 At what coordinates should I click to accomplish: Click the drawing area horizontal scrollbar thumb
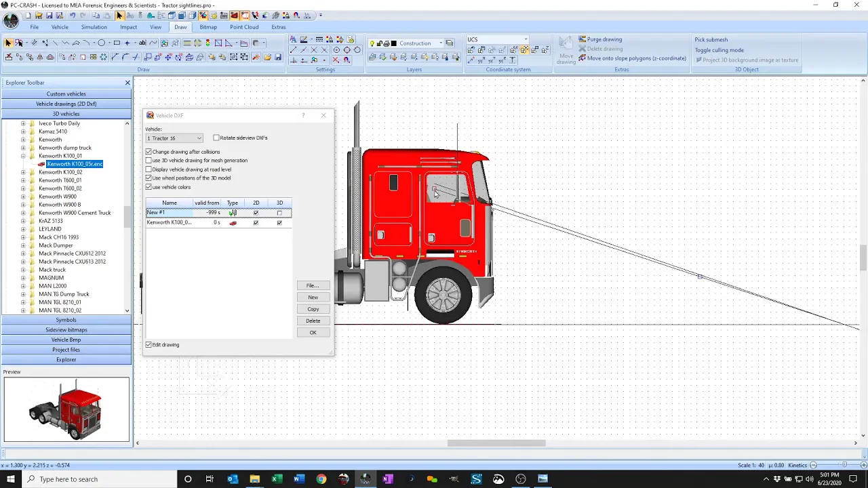[x=496, y=443]
